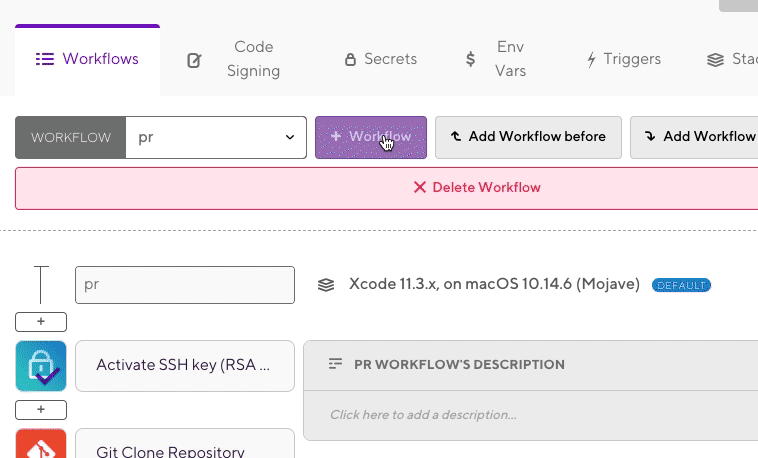Click the Env Vars dollar icon
This screenshot has width=758, height=458.
[470, 59]
